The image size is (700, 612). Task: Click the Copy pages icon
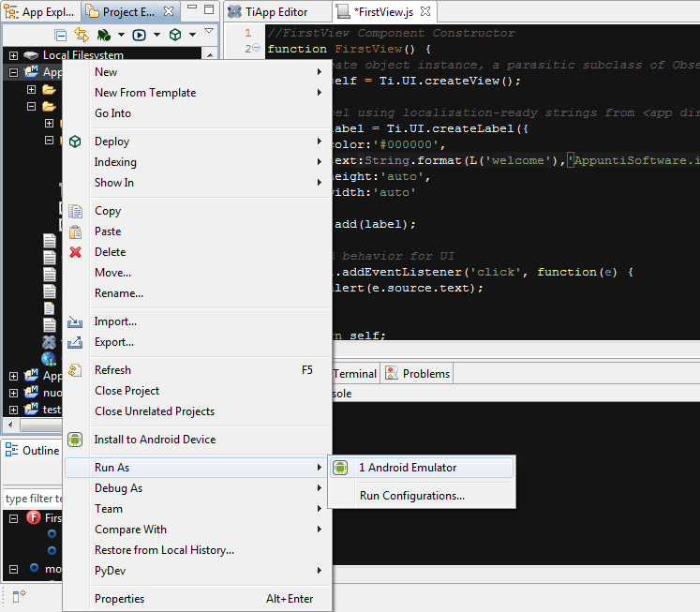[x=75, y=211]
